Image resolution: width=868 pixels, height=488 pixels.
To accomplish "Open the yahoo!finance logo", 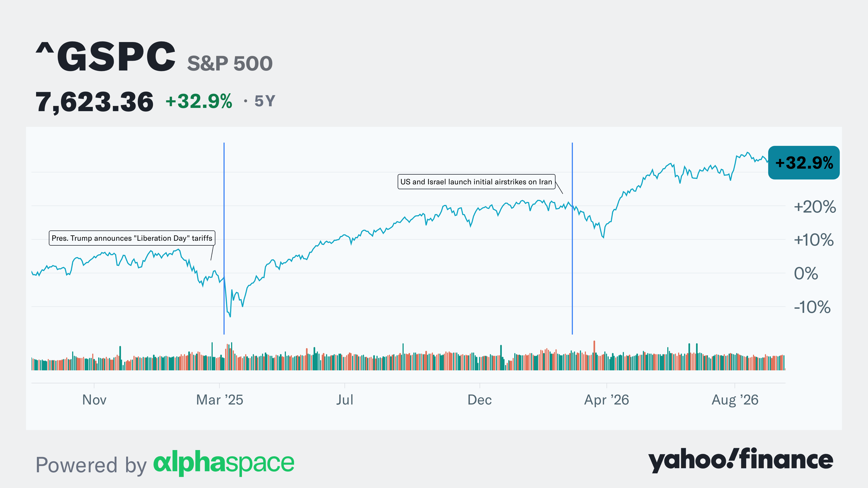I will pos(741,460).
